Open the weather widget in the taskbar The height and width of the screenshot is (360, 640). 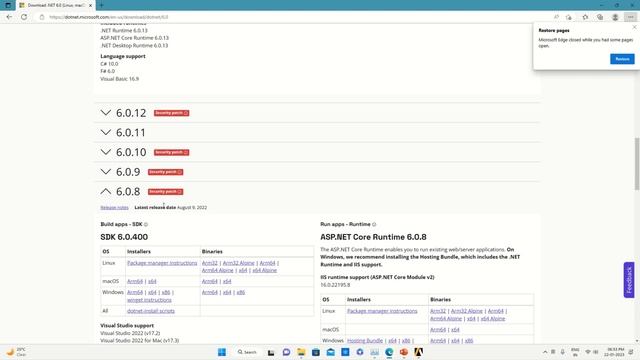pyautogui.click(x=16, y=352)
